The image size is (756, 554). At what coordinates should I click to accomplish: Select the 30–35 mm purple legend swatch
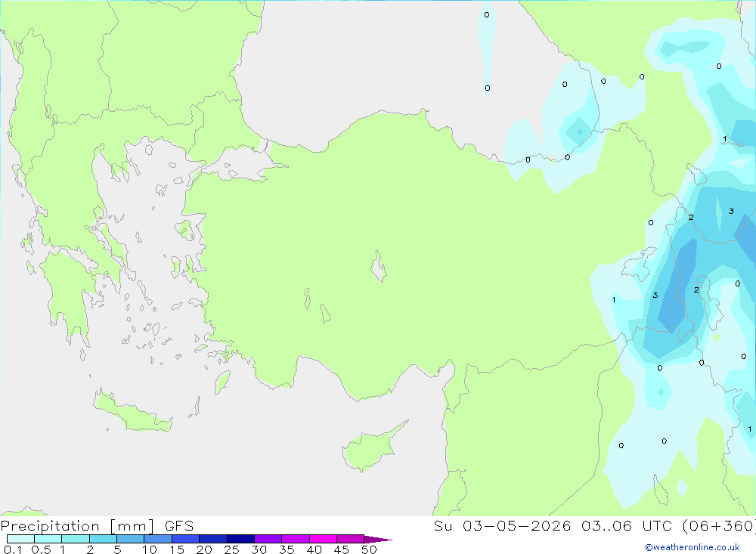(x=268, y=539)
